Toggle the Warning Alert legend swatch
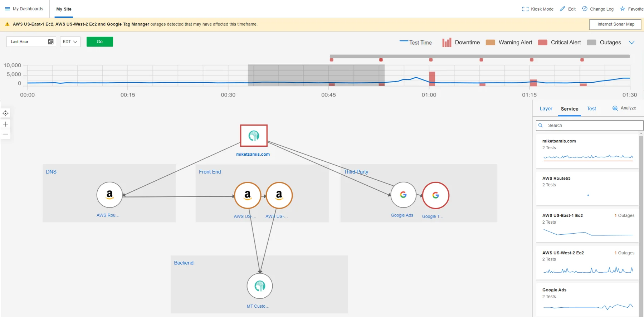Image resolution: width=644 pixels, height=317 pixels. pos(491,42)
